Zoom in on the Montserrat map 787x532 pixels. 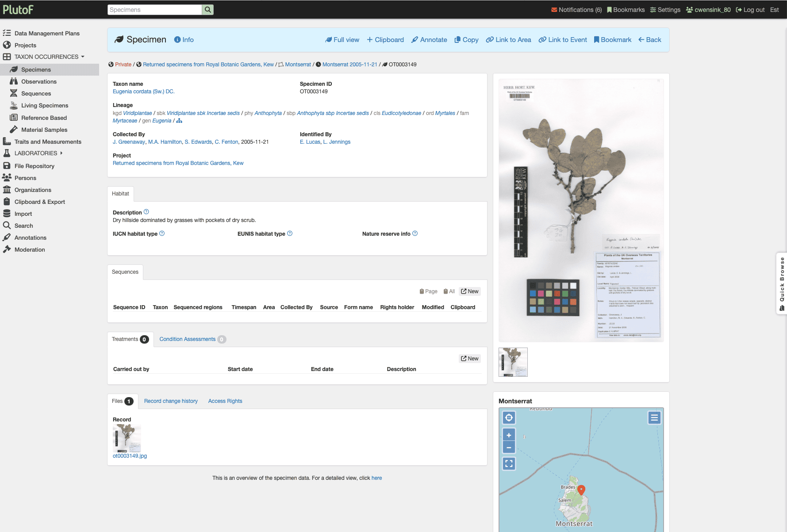(x=509, y=435)
